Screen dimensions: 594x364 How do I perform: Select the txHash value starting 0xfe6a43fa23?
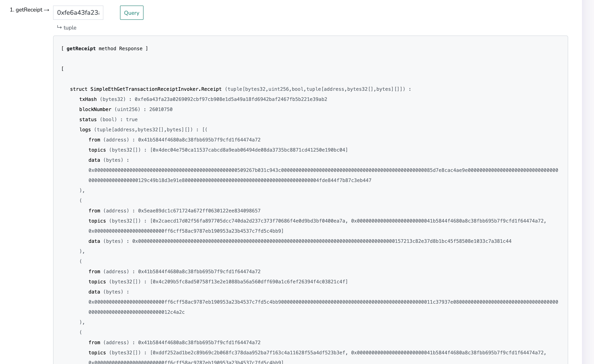[x=231, y=99]
